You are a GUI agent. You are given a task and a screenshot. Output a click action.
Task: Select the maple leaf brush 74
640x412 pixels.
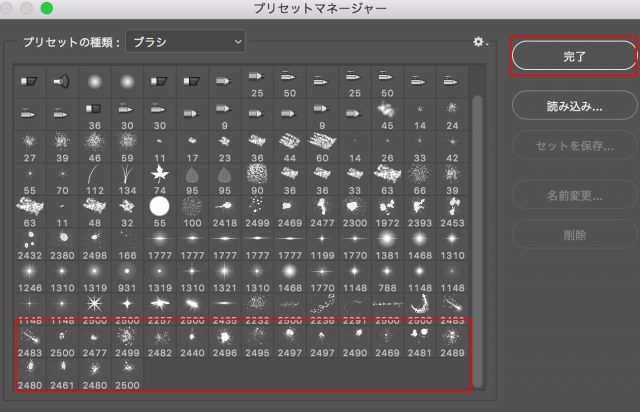pyautogui.click(x=159, y=176)
